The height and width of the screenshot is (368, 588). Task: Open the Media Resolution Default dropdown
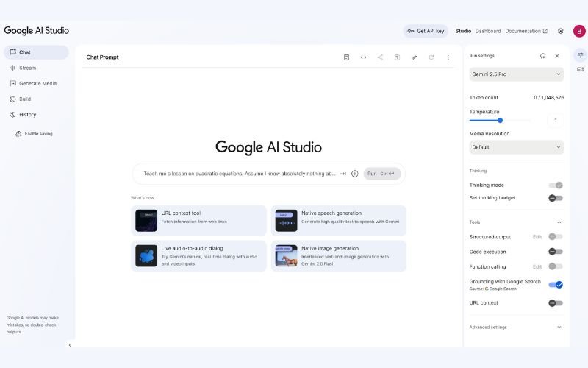coord(516,147)
